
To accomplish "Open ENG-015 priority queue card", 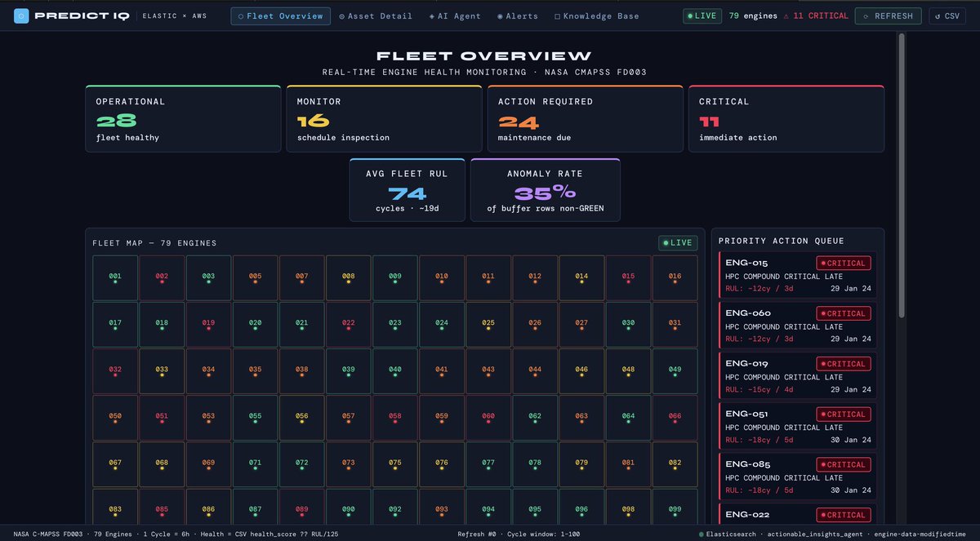I will (798, 274).
